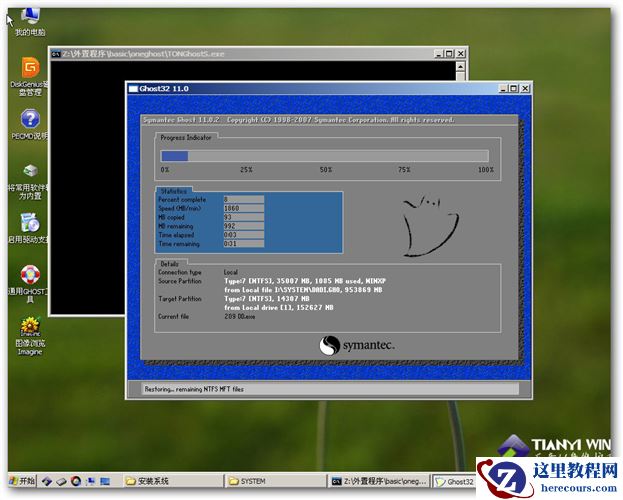Click the Symantec logo in Ghost

[x=357, y=345]
